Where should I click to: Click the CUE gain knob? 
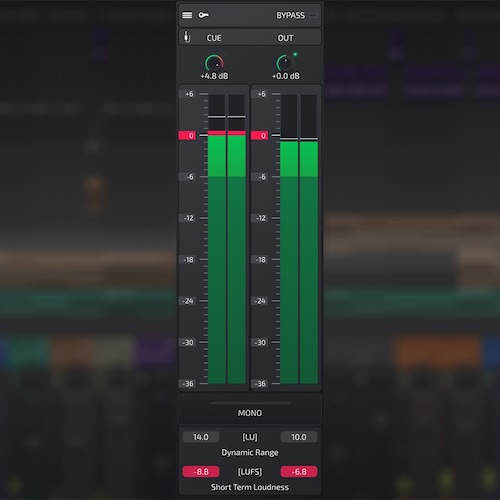(214, 63)
